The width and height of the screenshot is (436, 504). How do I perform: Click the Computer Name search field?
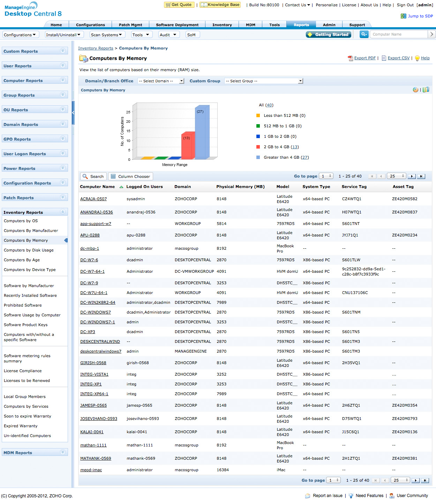click(x=398, y=34)
